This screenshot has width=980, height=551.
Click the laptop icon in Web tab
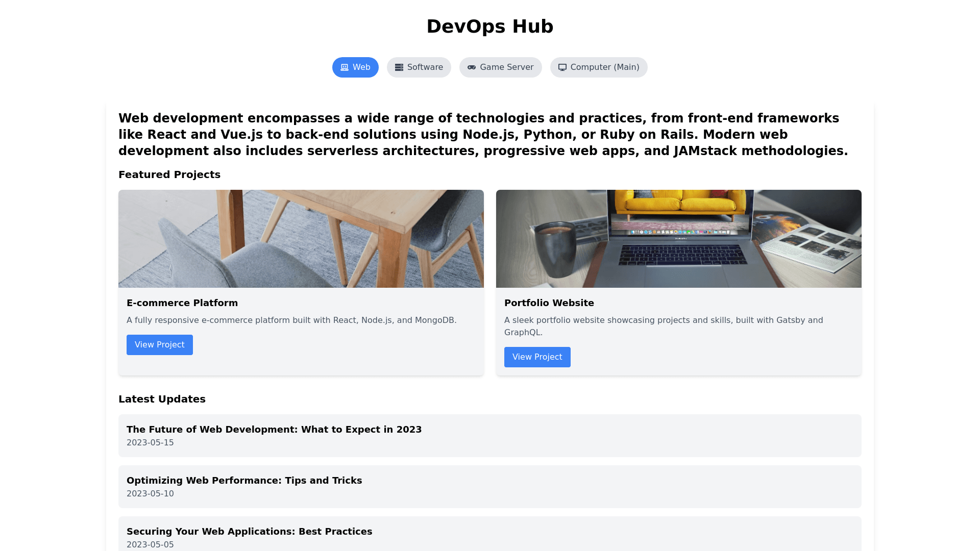pyautogui.click(x=345, y=67)
